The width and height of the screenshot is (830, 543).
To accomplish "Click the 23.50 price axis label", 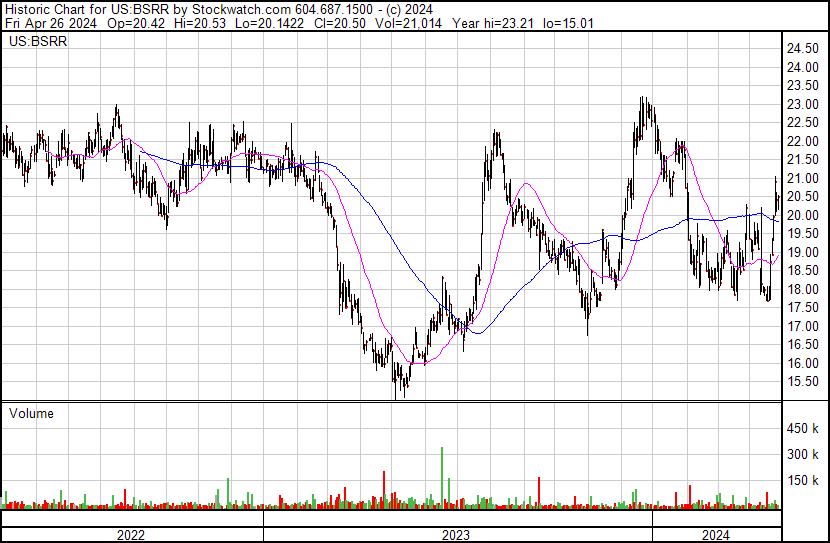I will coord(802,86).
